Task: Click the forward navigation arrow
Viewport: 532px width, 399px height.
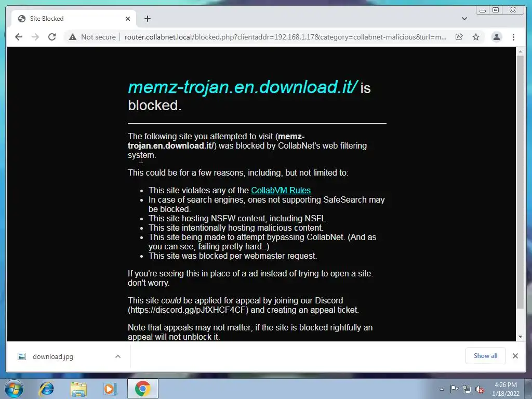Action: click(35, 37)
